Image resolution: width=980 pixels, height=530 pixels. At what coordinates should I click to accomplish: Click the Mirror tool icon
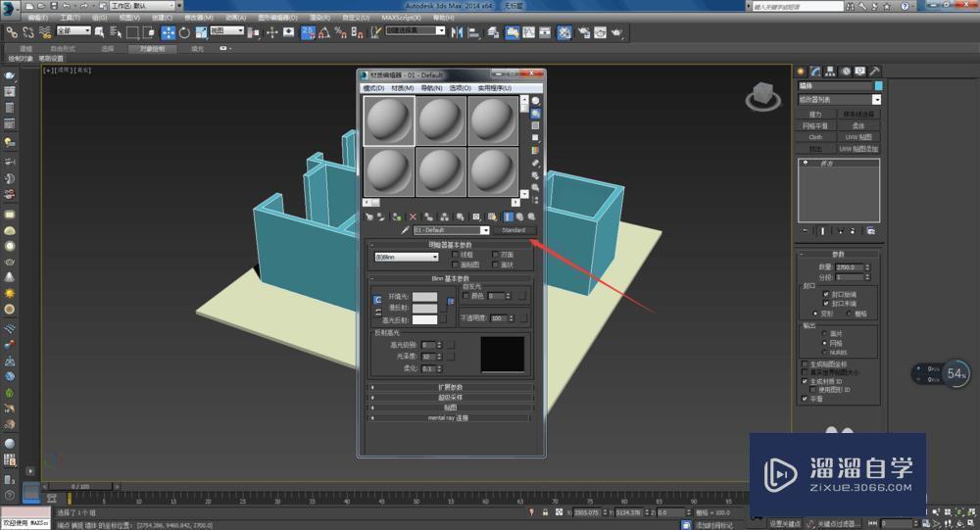[x=458, y=32]
